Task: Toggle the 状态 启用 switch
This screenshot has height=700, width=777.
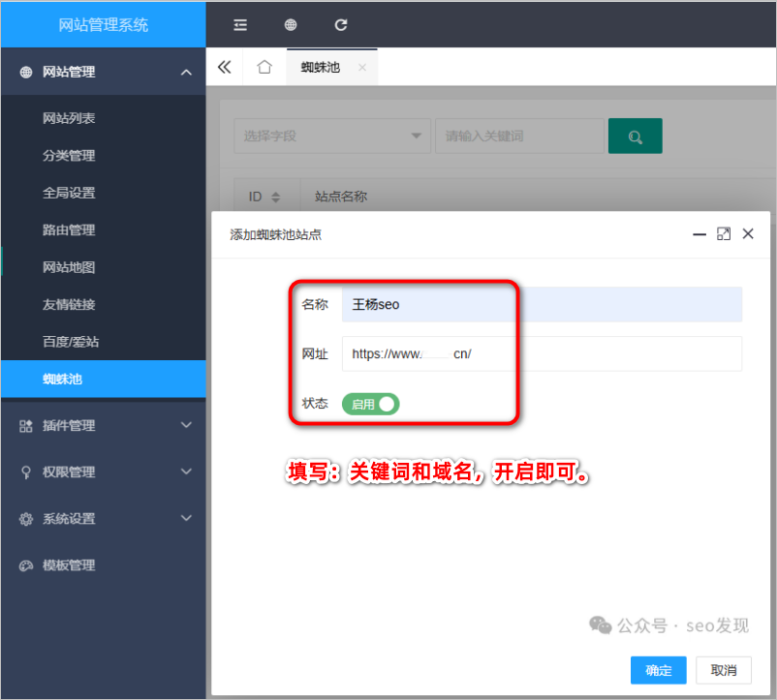Action: tap(371, 404)
